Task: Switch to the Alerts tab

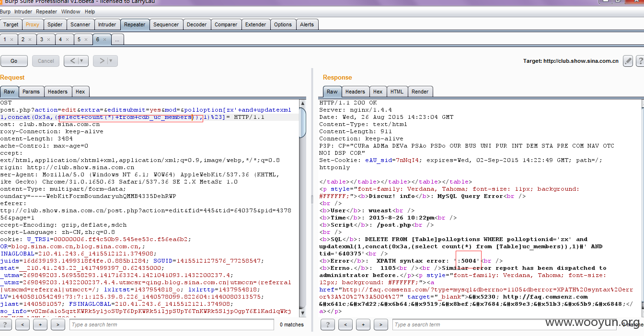Action: tap(307, 24)
